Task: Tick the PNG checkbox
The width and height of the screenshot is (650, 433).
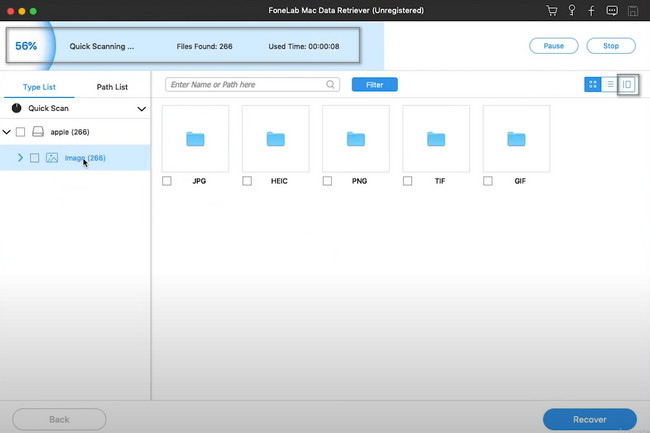Action: 327,181
